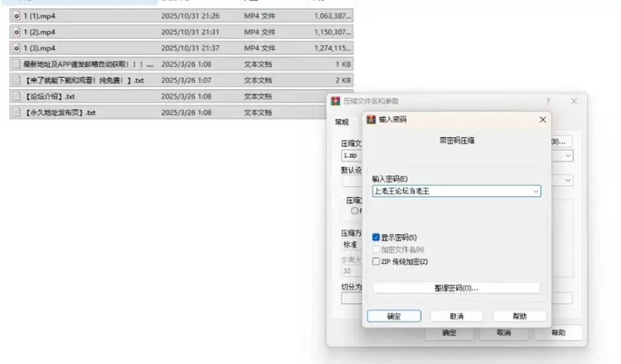
Task: Click the 文本文档 type of 【论坛介绍】.txt
Action: tap(258, 96)
